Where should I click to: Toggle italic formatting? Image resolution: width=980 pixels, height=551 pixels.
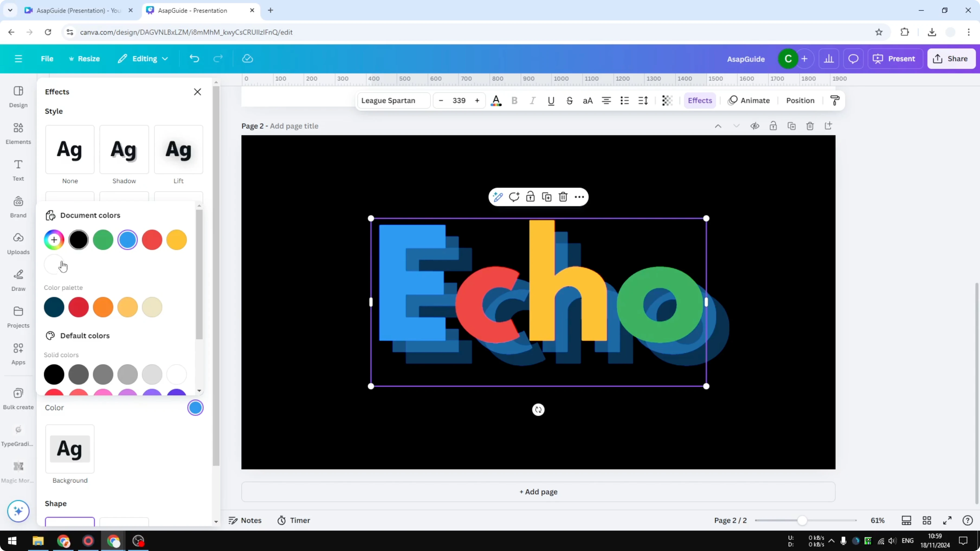coord(533,101)
